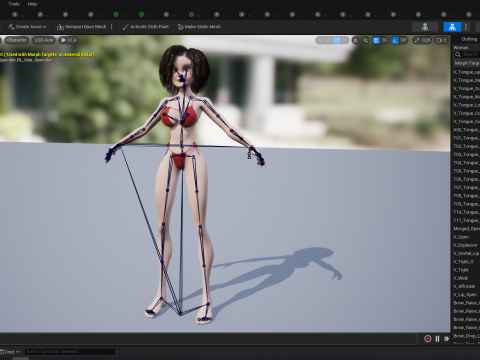The image size is (480, 360).
Task: Click the morph target Search field
Action: click(467, 54)
